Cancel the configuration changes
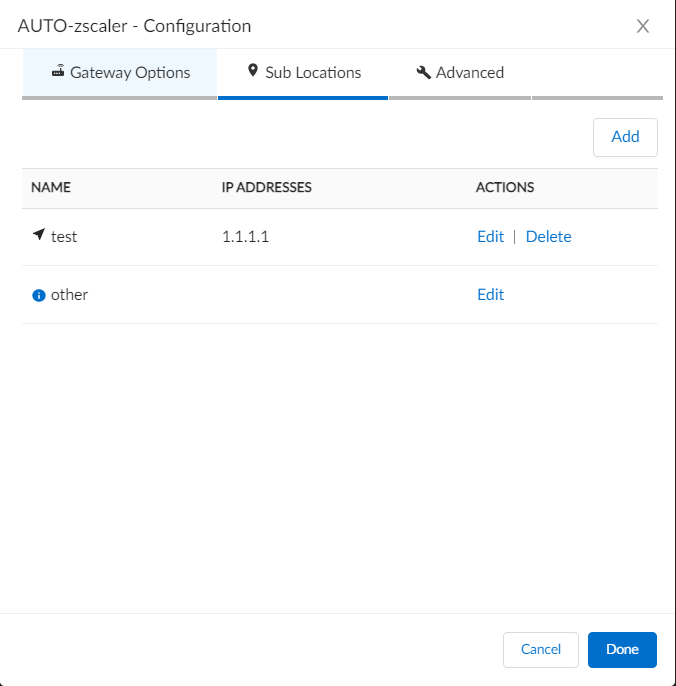This screenshot has height=686, width=676. click(x=540, y=650)
